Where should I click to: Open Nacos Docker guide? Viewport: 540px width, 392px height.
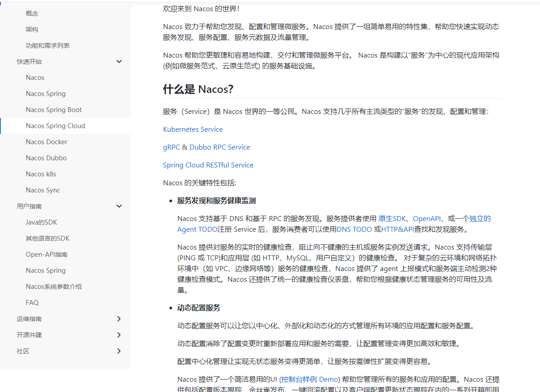pyautogui.click(x=46, y=142)
